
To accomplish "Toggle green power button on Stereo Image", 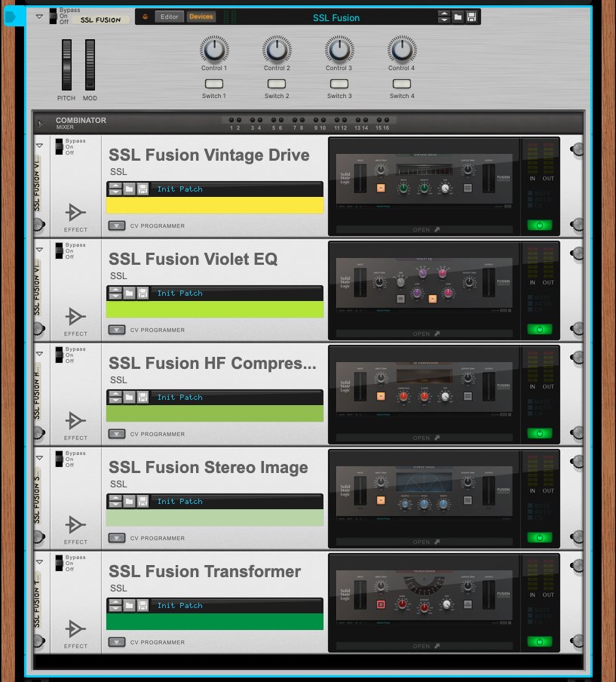I will (540, 537).
